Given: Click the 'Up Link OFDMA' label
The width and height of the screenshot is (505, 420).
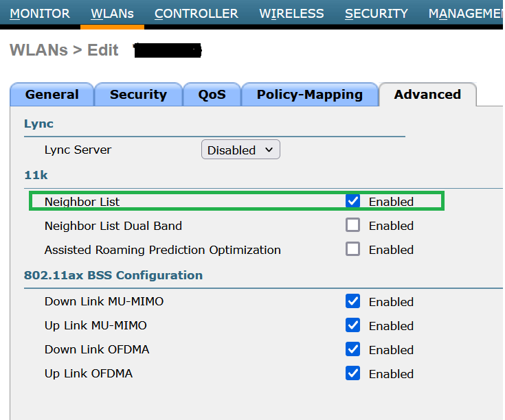Looking at the screenshot, I should (89, 373).
